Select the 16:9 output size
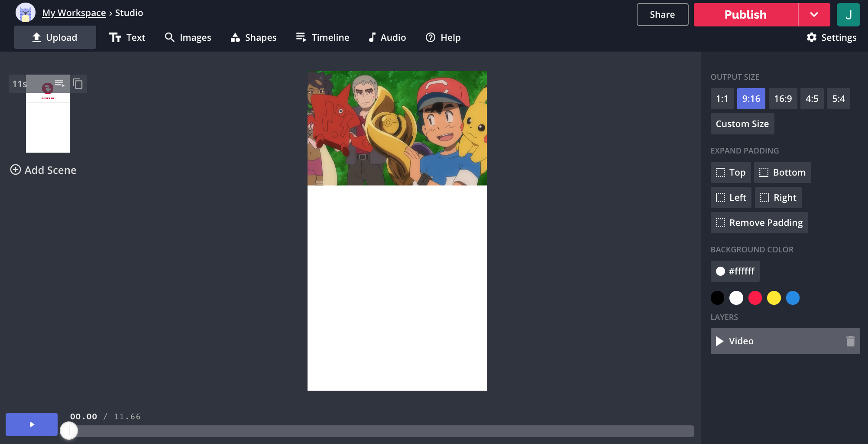The height and width of the screenshot is (444, 868). pyautogui.click(x=783, y=99)
